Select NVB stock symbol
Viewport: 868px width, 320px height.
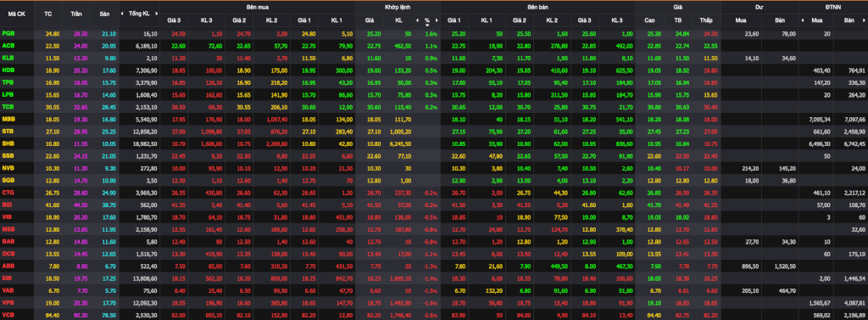8,167
